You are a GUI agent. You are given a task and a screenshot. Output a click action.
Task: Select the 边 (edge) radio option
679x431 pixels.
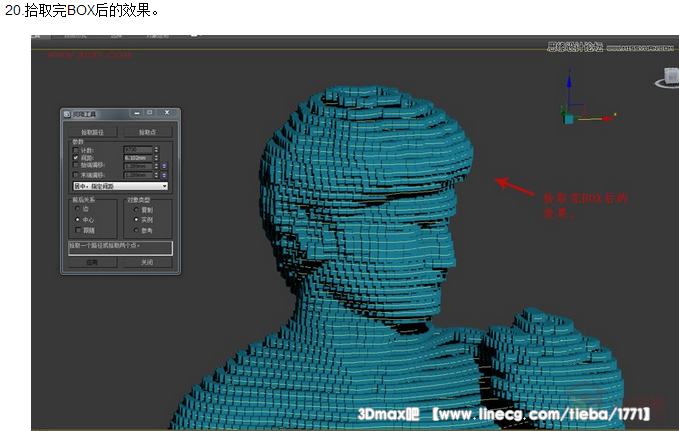coord(77,209)
